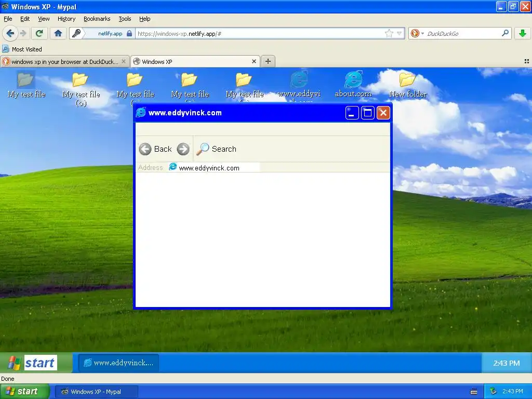This screenshot has height=399, width=532.
Task: Select the www.eddyvinck desktop shortcut
Action: pyautogui.click(x=299, y=87)
